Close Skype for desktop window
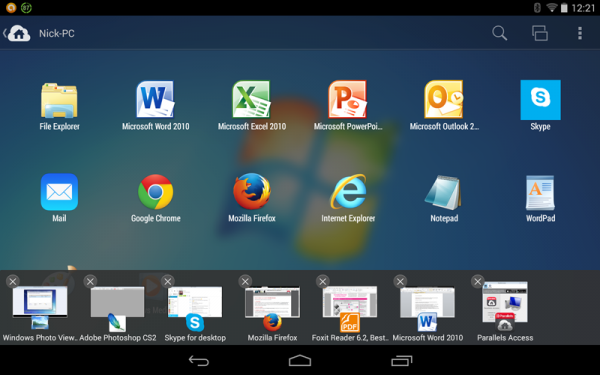 (168, 282)
